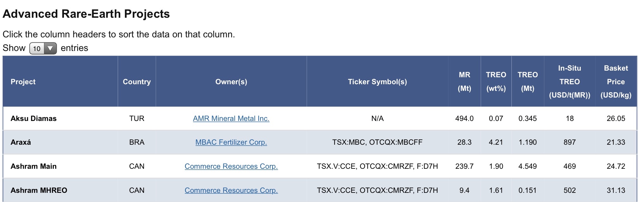
Task: Sort the table by MR (Mt)
Action: tap(464, 81)
